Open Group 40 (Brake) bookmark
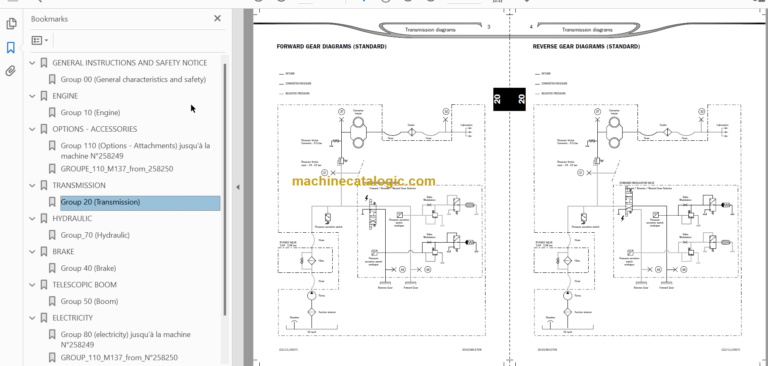The height and width of the screenshot is (366, 768). pos(88,268)
